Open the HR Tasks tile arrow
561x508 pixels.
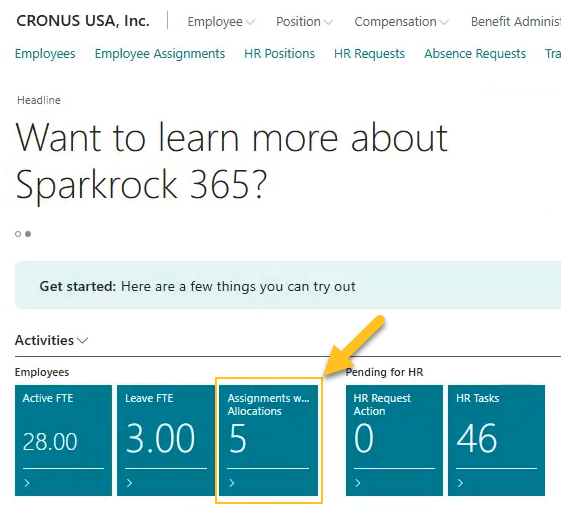click(460, 483)
